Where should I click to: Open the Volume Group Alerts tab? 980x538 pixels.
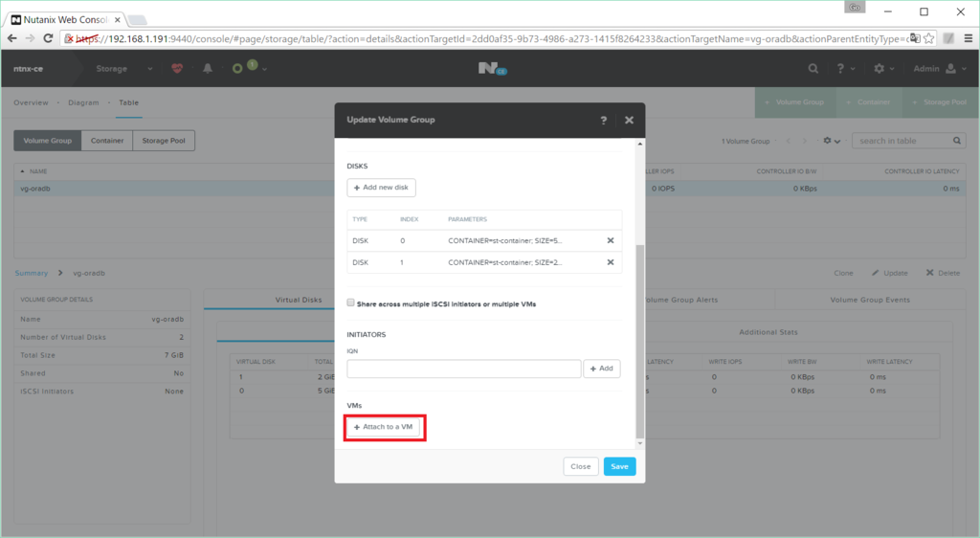click(680, 300)
